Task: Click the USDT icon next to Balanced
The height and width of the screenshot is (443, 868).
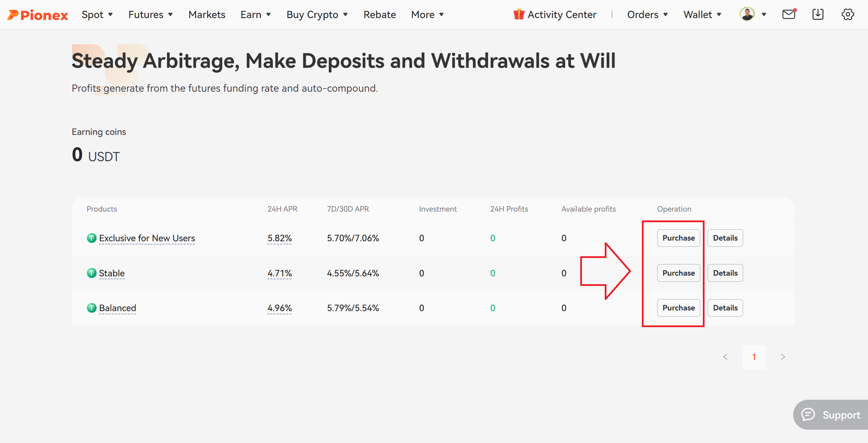Action: [91, 308]
